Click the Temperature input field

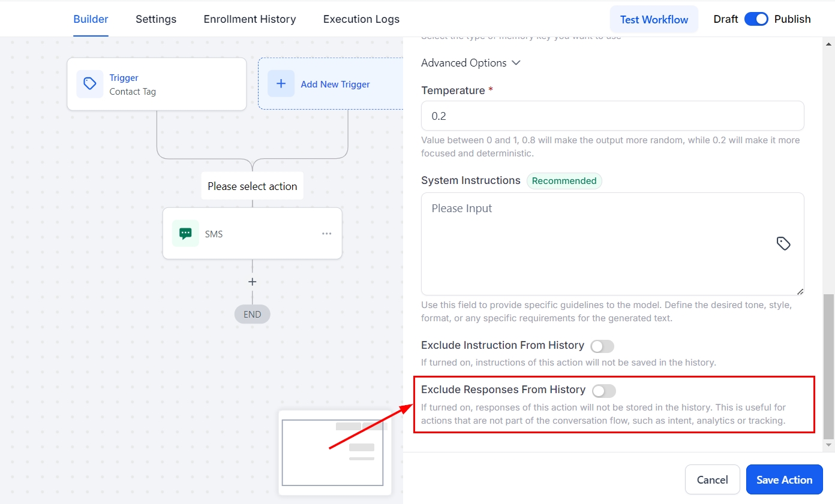[612, 116]
